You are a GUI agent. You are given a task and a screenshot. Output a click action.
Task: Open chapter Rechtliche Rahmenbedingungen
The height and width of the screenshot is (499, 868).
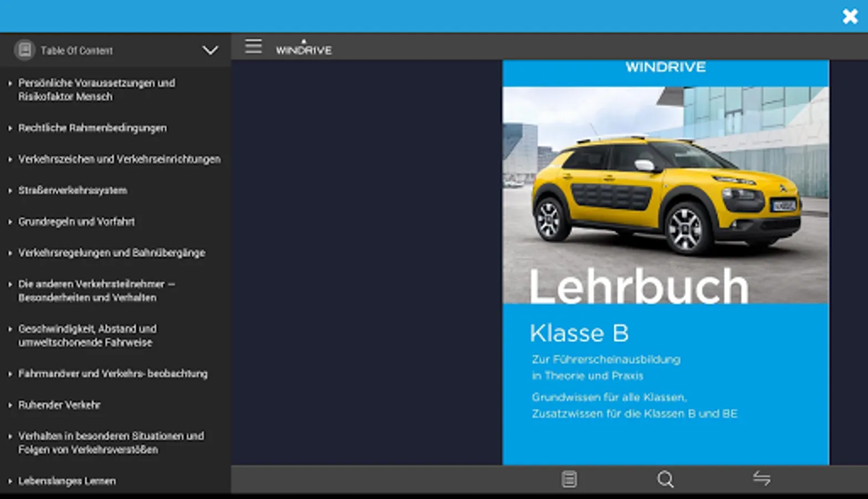coord(92,128)
